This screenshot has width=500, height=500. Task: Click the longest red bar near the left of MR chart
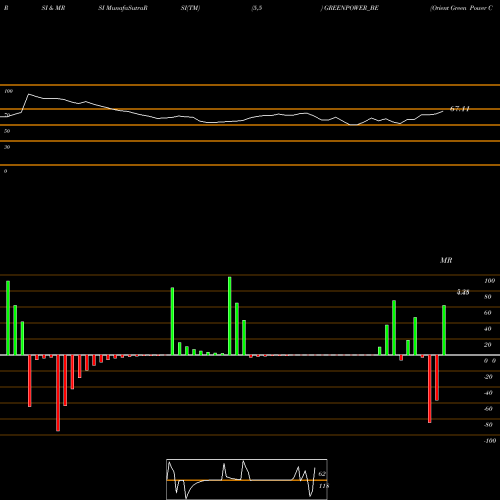(58, 393)
